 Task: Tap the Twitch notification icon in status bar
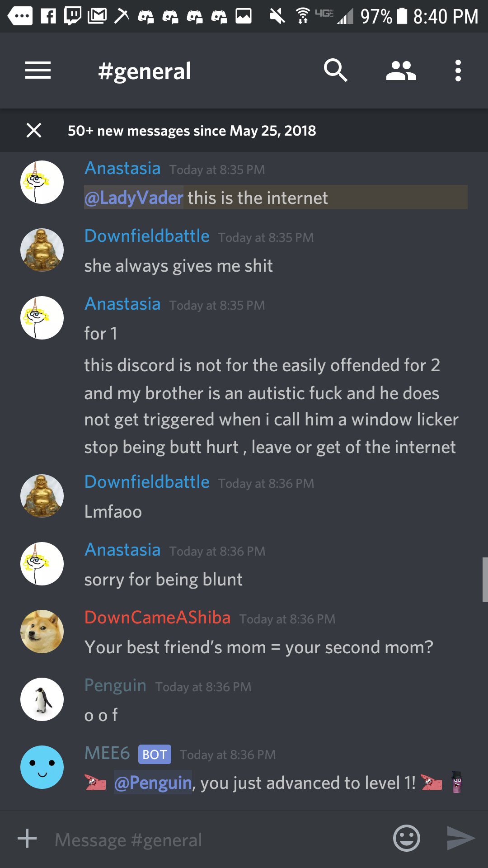tap(73, 16)
